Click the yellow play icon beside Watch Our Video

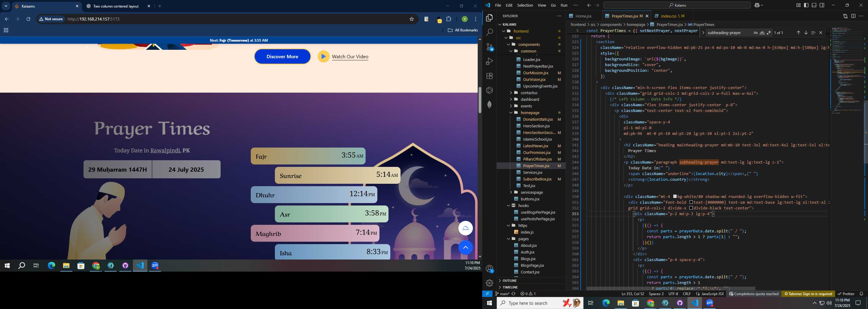[x=323, y=57]
